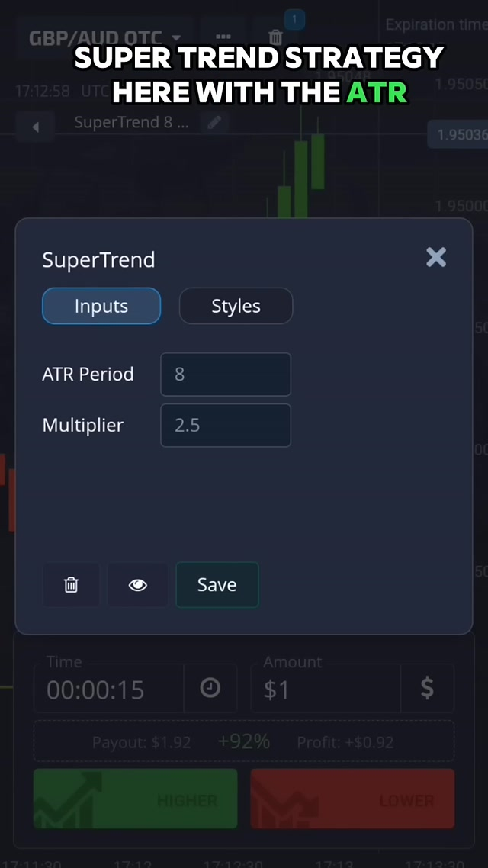The width and height of the screenshot is (488, 868).
Task: Switch to the Styles tab
Action: pyautogui.click(x=236, y=306)
